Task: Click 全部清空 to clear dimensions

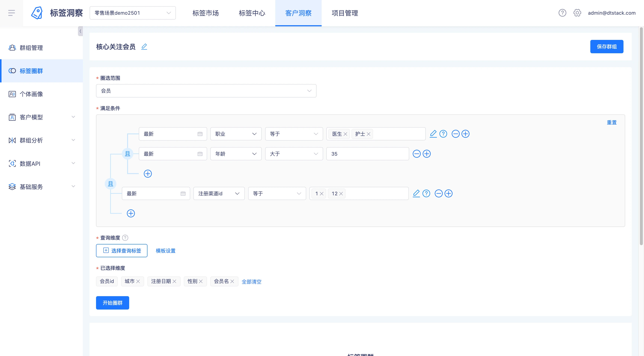Action: click(x=252, y=281)
